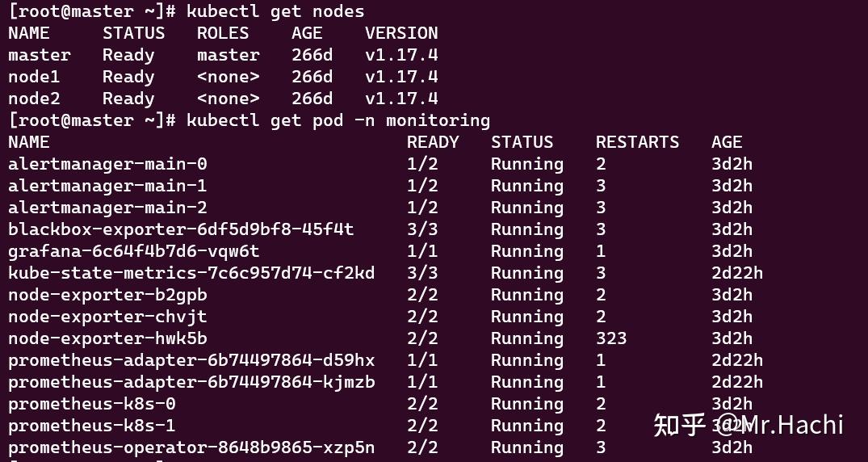Click the kube-state-metrics-7c6c957d74-cf2kd entry
Image resolution: width=868 pixels, height=462 pixels.
coord(191,273)
